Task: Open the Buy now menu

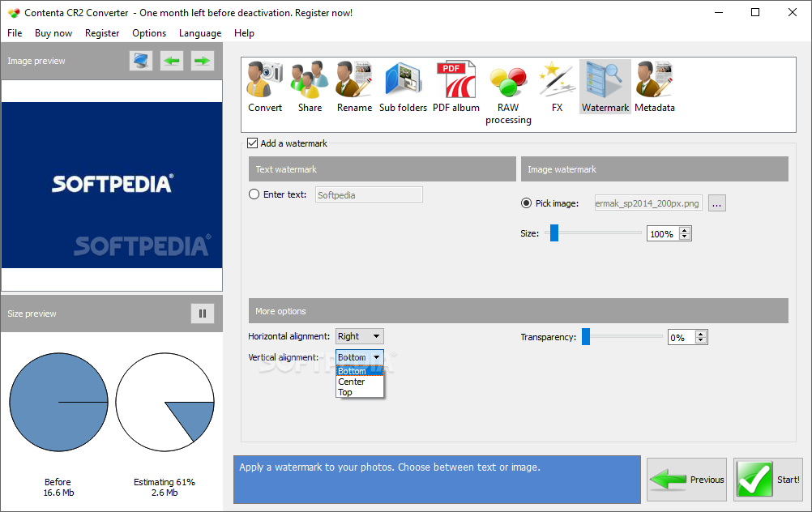Action: pyautogui.click(x=53, y=33)
